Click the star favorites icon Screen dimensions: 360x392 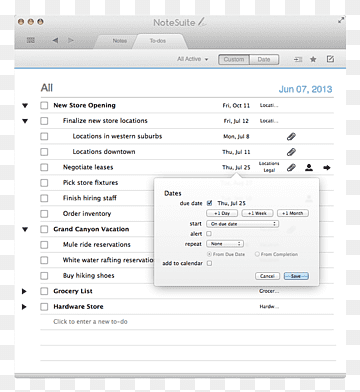click(313, 59)
